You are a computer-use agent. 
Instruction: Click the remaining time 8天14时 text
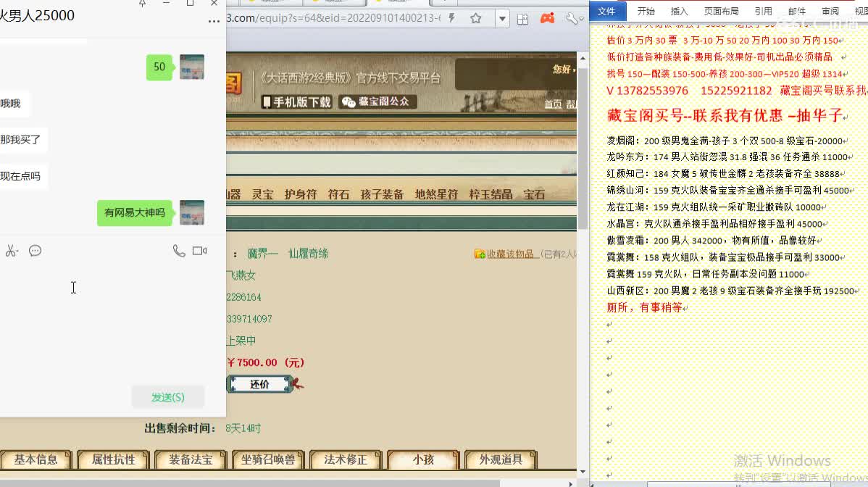pos(243,428)
